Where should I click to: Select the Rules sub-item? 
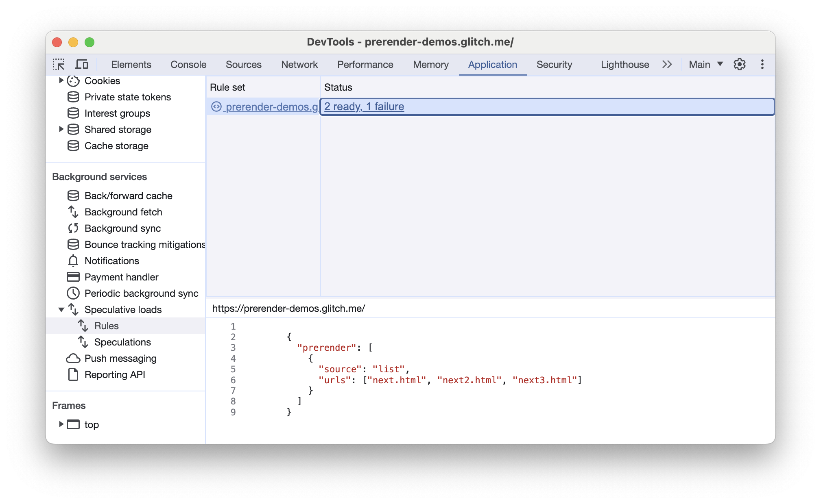pyautogui.click(x=105, y=325)
